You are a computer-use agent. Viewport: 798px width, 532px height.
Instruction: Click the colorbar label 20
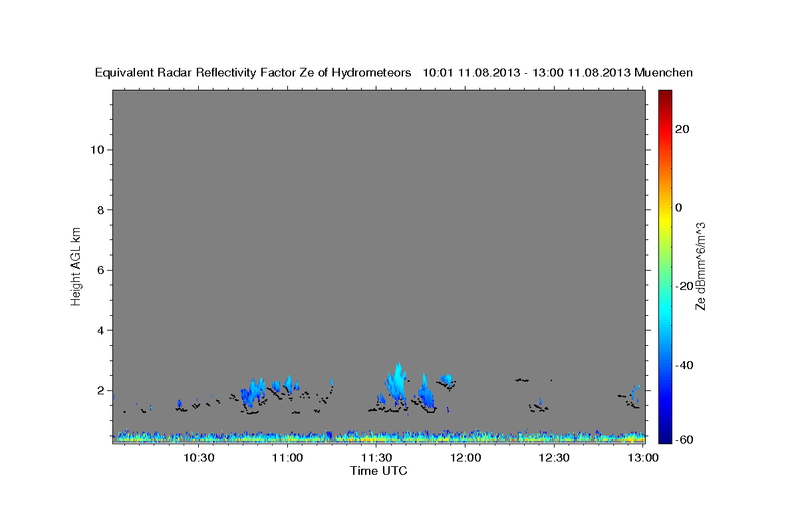pyautogui.click(x=683, y=129)
